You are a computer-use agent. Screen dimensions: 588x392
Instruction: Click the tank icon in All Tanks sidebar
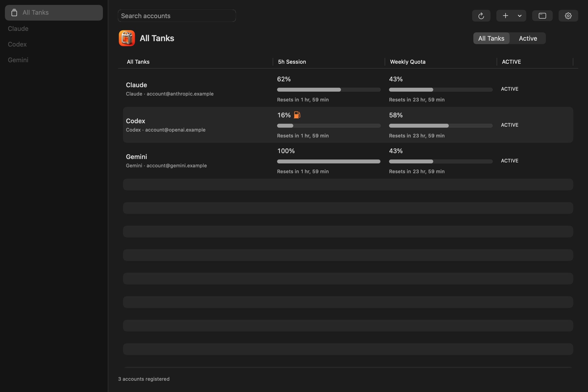14,12
